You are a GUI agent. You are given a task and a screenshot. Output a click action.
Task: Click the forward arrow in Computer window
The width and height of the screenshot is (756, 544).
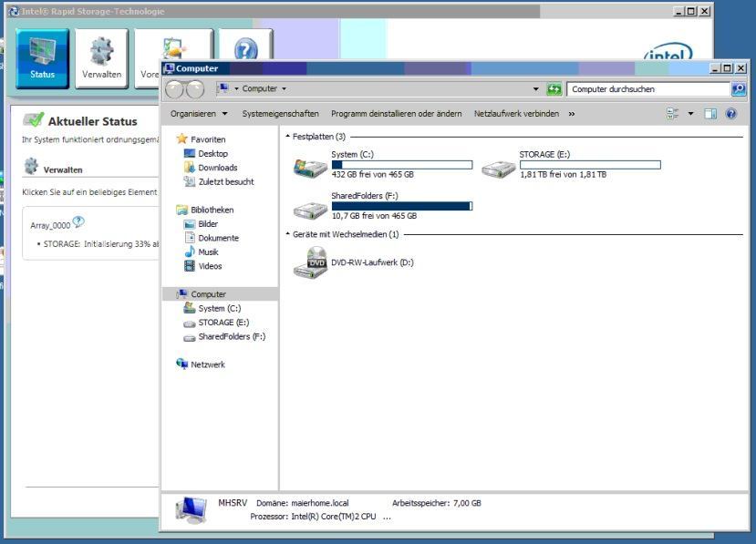[x=195, y=89]
